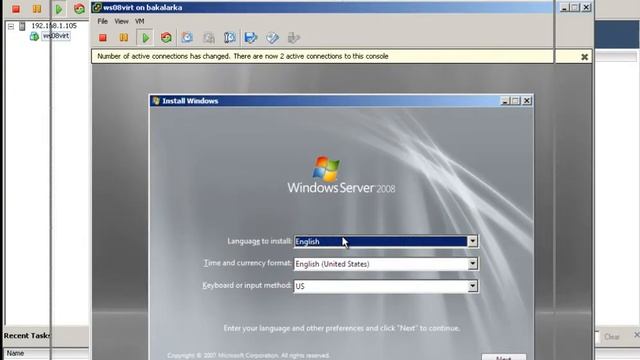
Task: Click the Revert to snapshot icon in console
Action: (209, 38)
